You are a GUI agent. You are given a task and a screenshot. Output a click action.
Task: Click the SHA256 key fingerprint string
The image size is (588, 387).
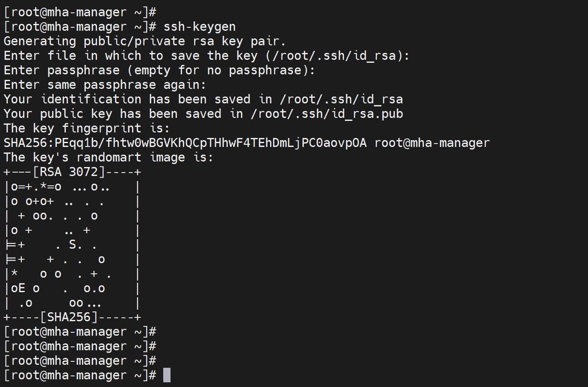point(185,143)
